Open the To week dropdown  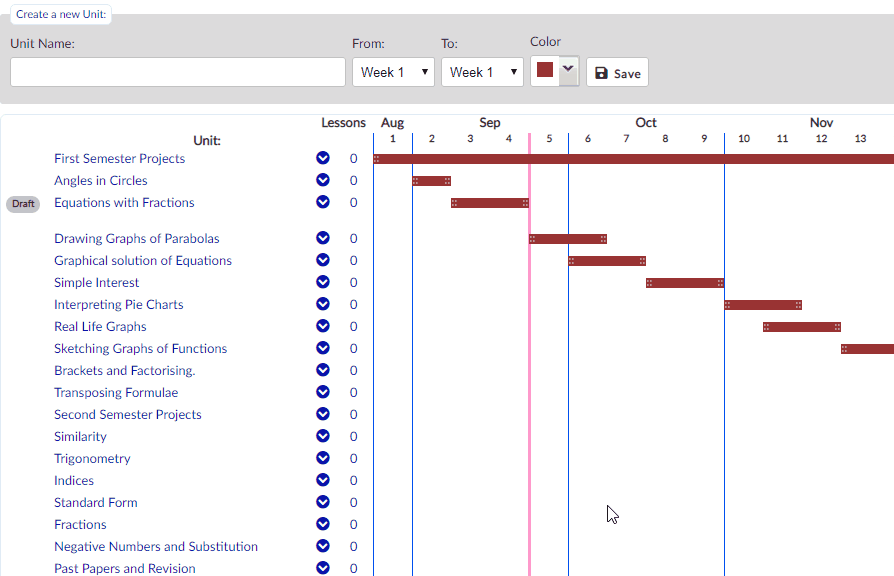tap(482, 72)
